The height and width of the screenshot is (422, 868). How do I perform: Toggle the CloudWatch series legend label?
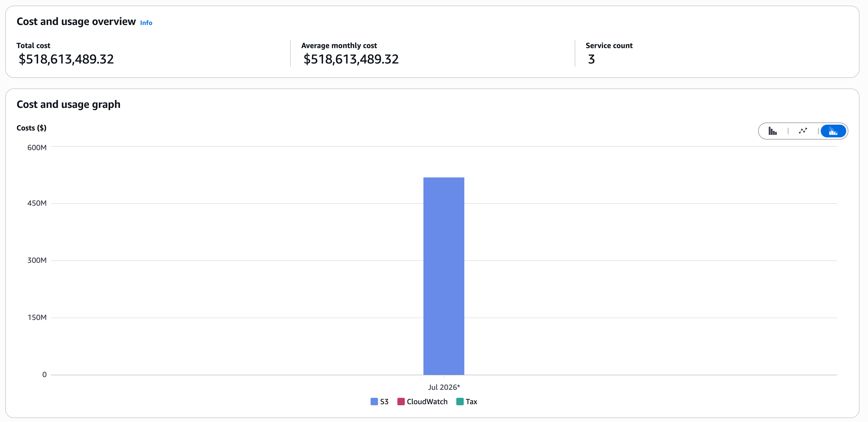click(427, 402)
